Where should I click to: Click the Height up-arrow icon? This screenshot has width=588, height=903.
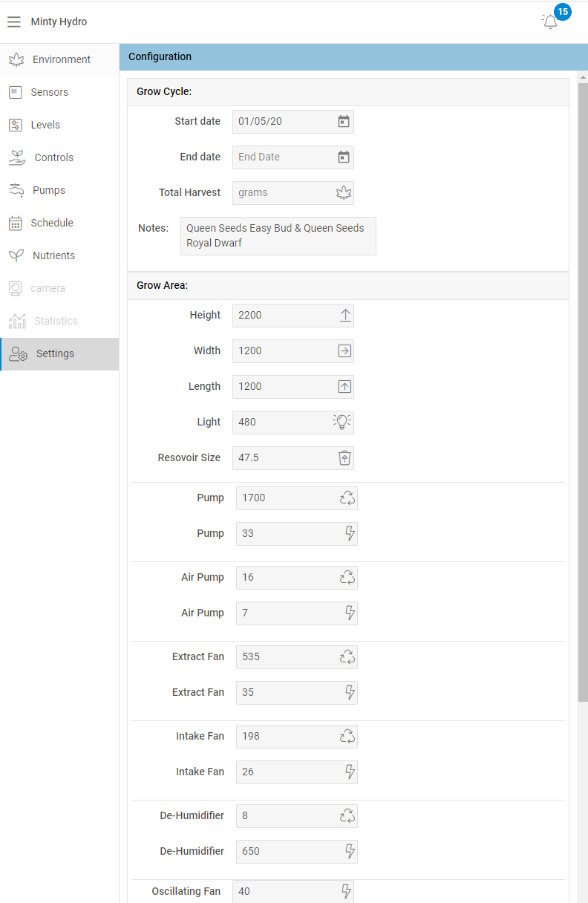click(x=345, y=316)
